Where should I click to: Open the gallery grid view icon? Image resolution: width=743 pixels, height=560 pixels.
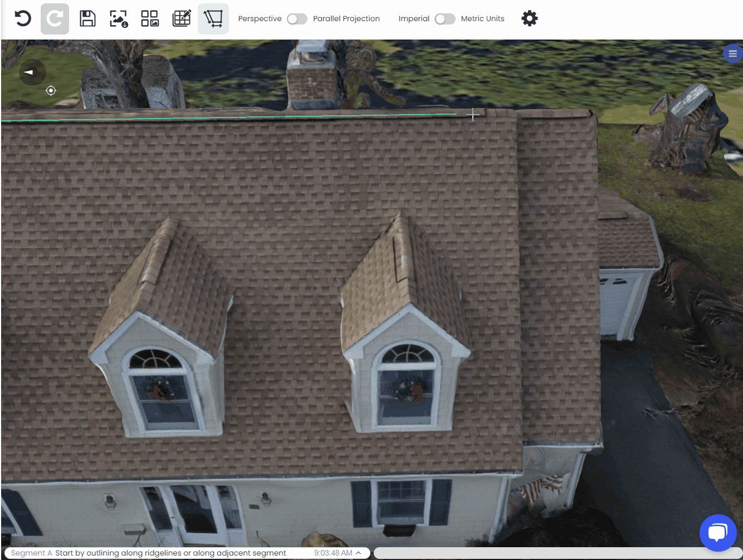150,18
